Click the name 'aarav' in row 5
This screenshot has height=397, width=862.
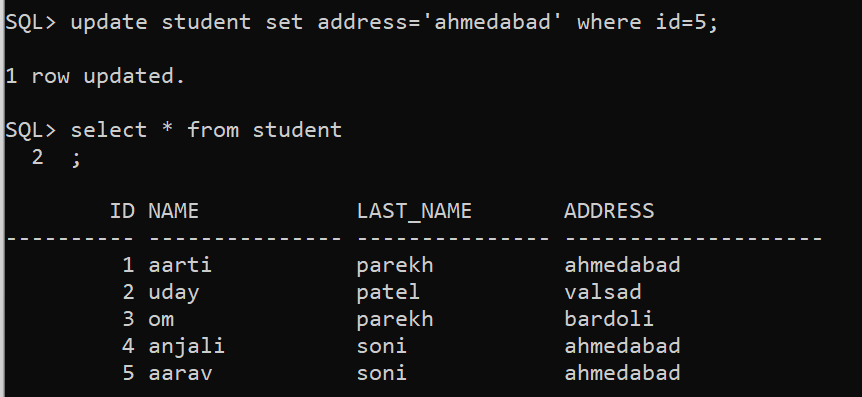pos(180,374)
